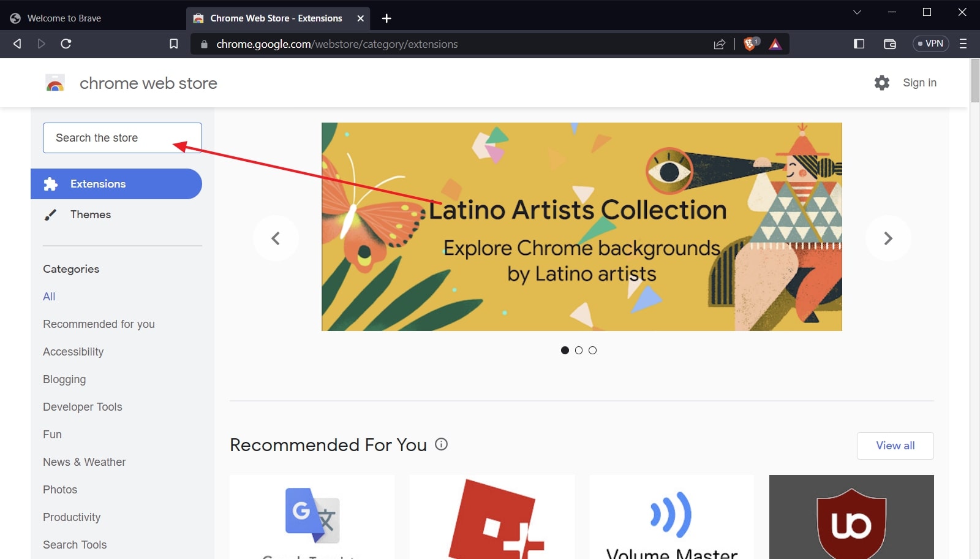Select Themes in the sidebar
The image size is (980, 559).
click(x=116, y=215)
